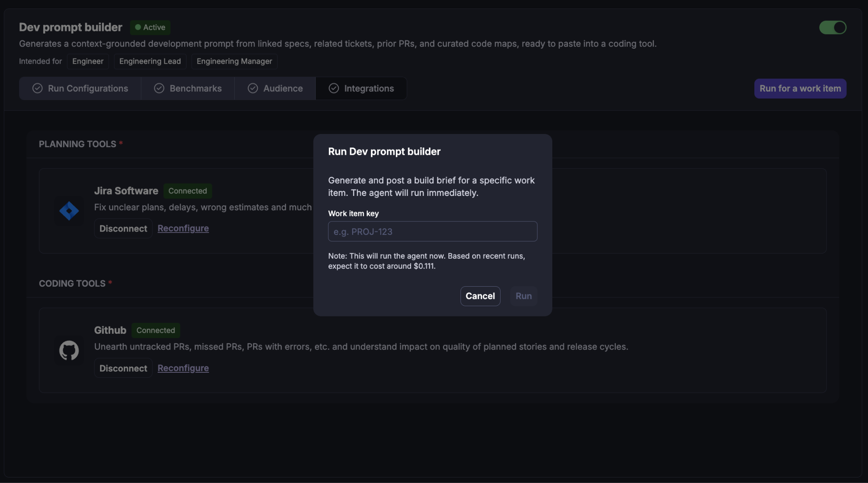
Task: Focus the Work item key input field
Action: (x=432, y=232)
